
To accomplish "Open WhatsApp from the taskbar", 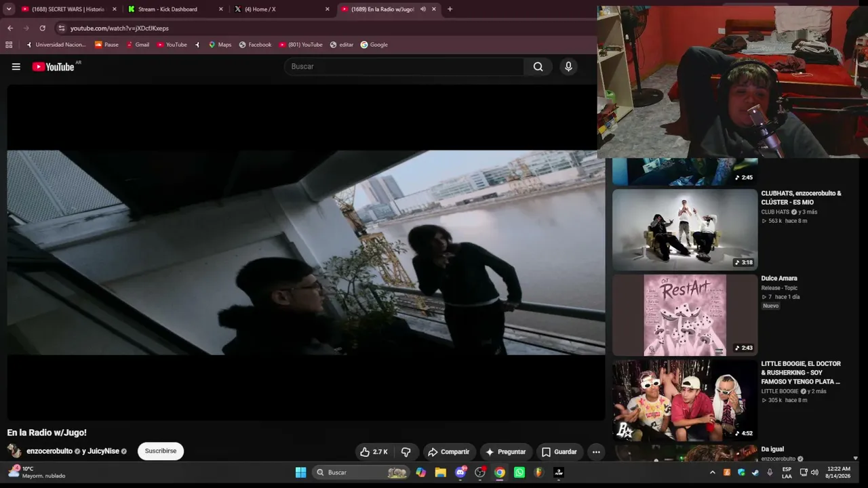I will pyautogui.click(x=519, y=472).
